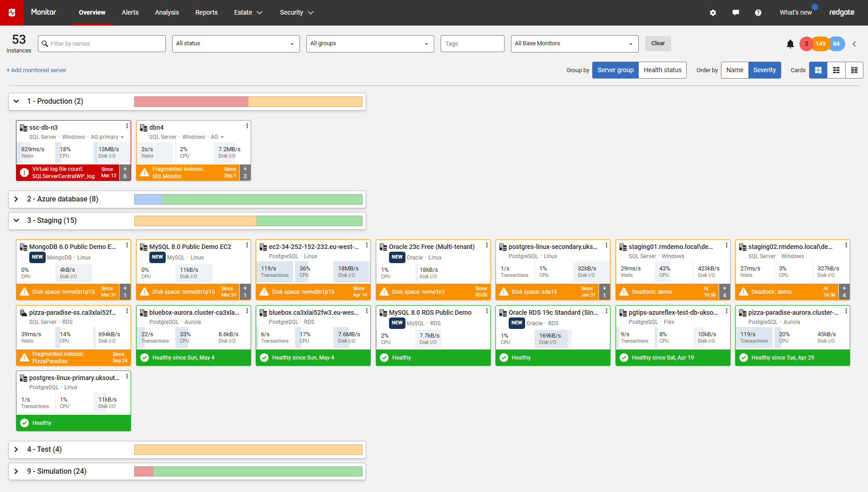868x492 pixels.
Task: Order by Name
Action: pyautogui.click(x=735, y=70)
